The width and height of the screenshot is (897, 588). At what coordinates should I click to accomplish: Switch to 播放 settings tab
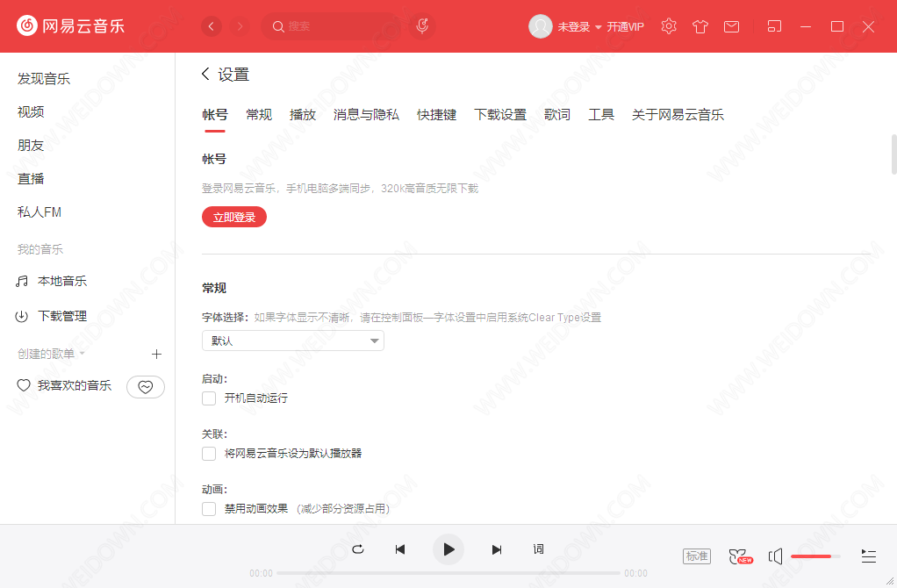(x=303, y=115)
